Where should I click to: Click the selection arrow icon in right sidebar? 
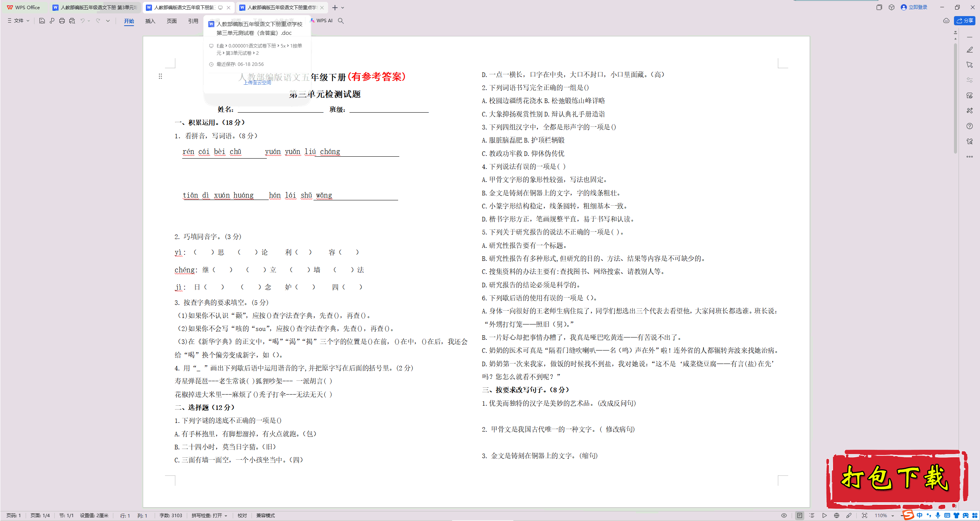click(x=970, y=65)
